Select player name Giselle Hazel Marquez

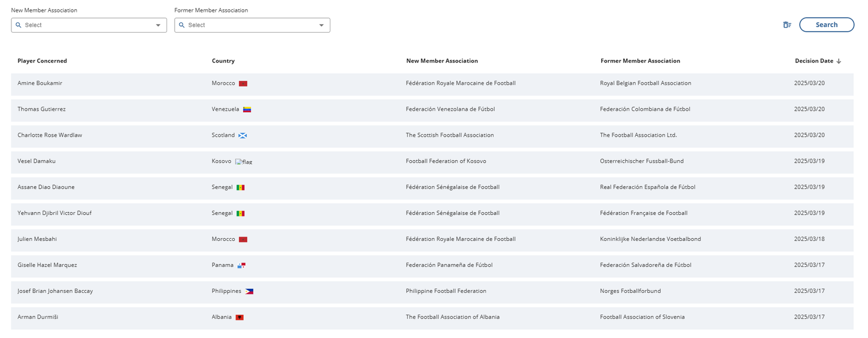47,265
